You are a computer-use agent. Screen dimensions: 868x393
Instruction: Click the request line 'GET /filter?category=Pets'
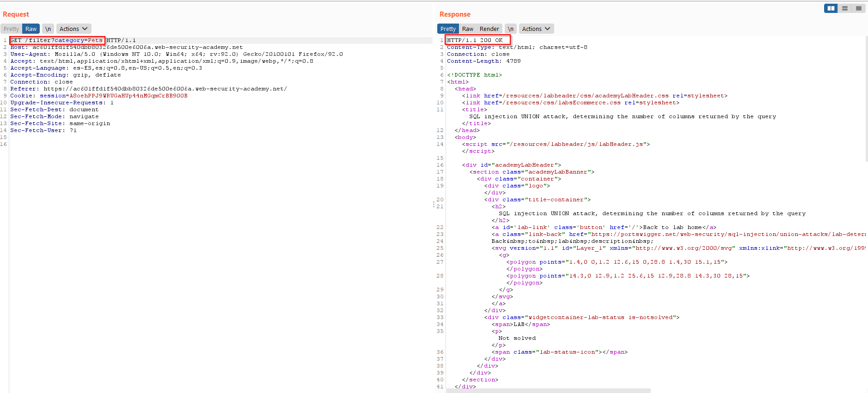point(56,40)
